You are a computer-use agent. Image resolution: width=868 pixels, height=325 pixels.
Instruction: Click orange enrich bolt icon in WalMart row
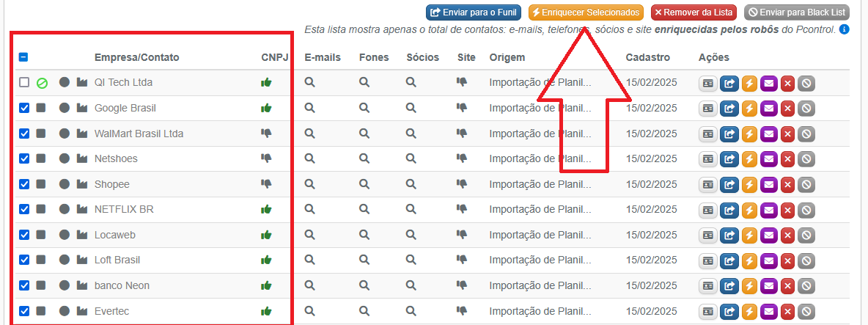749,134
